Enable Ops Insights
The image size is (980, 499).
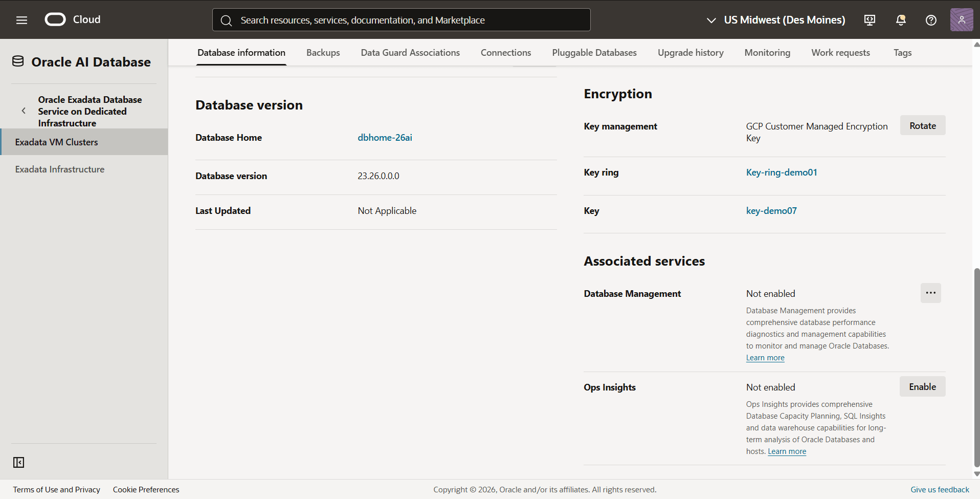(x=922, y=386)
